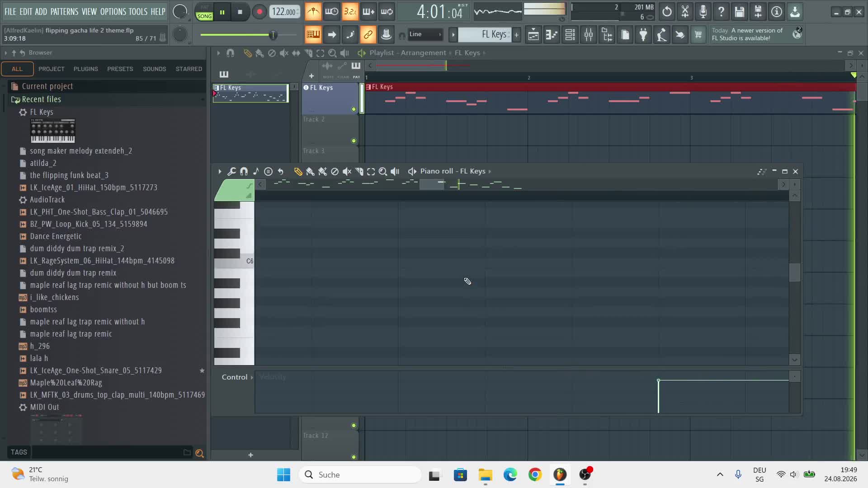Collapse the Recent files folder
Image resolution: width=868 pixels, height=488 pixels.
(41, 99)
